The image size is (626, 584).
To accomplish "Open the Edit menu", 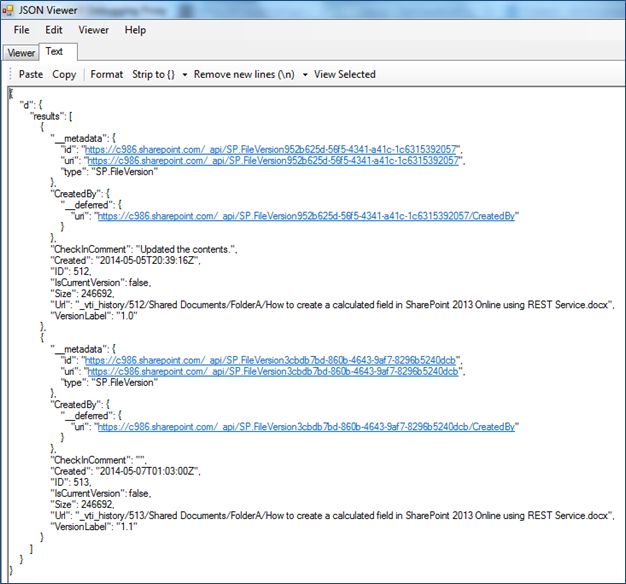I will (x=53, y=30).
